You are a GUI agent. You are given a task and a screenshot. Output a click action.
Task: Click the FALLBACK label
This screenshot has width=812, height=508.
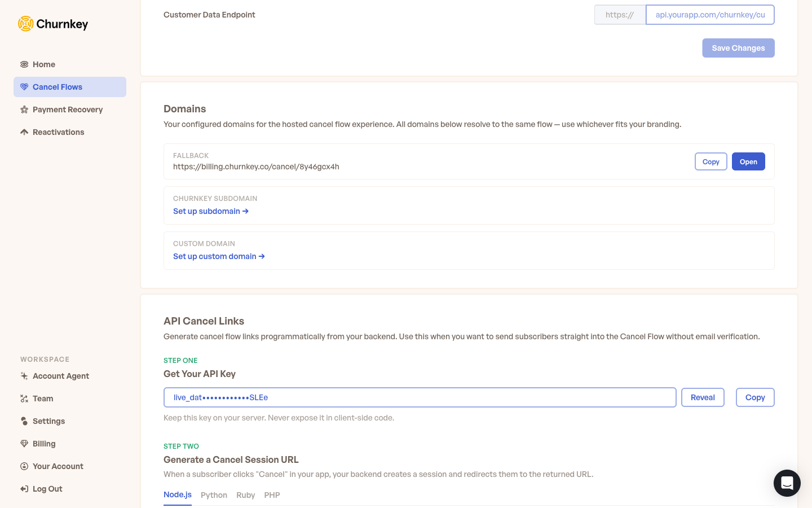pos(191,155)
